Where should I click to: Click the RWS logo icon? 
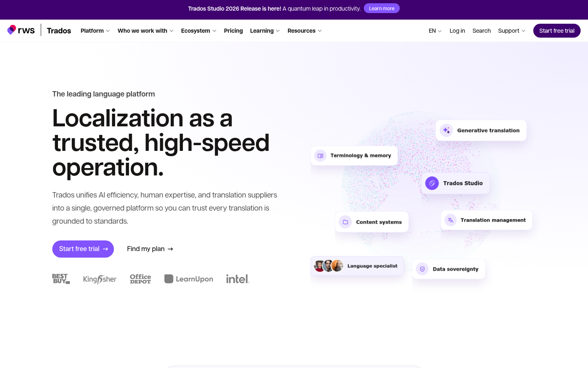tap(12, 30)
